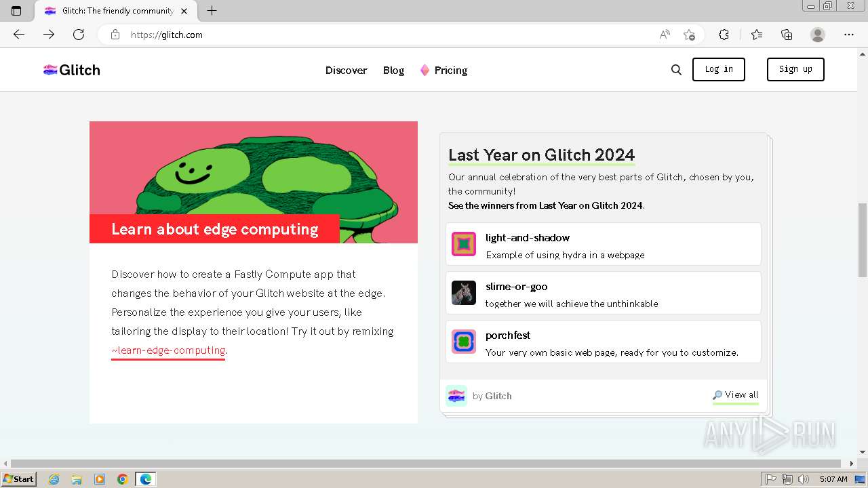This screenshot has width=868, height=488.
Task: See the winners from Last Year link
Action: [x=546, y=205]
